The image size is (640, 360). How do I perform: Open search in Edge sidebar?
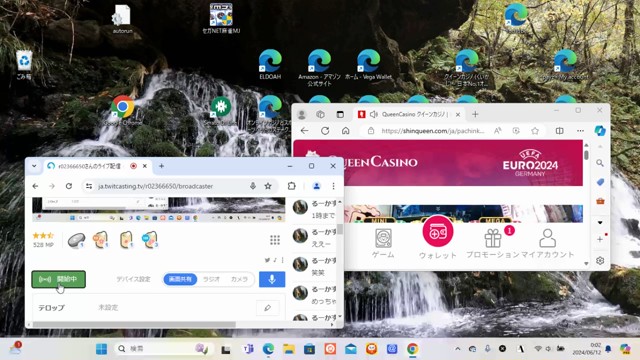coord(600,163)
